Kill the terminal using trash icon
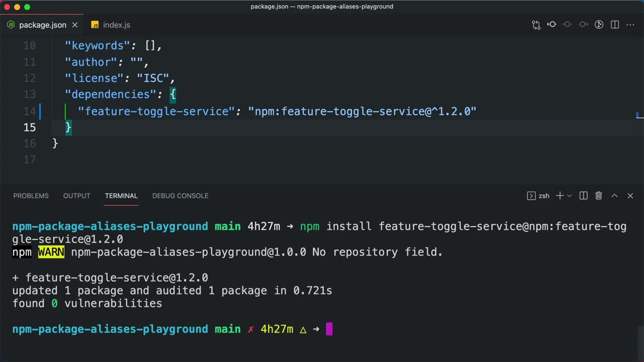Screen dimensions: 644x362 click(599, 196)
